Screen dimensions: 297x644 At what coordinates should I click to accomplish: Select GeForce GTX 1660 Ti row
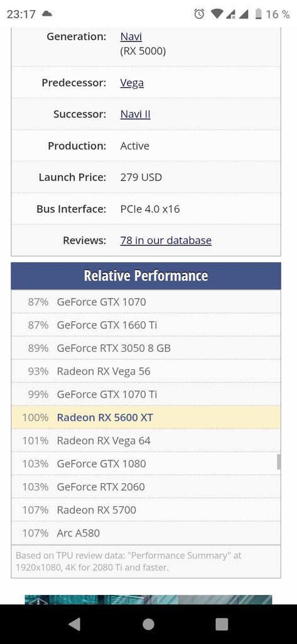146,325
